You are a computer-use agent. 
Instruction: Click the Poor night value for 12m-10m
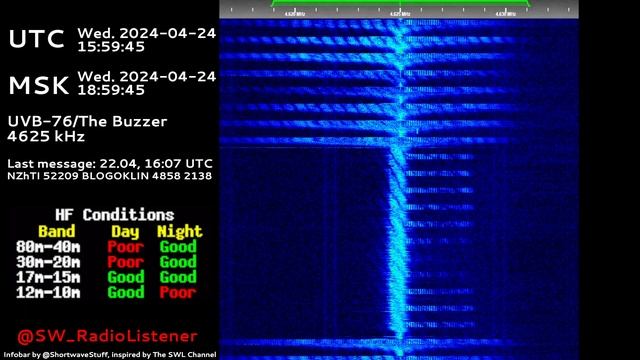point(178,292)
